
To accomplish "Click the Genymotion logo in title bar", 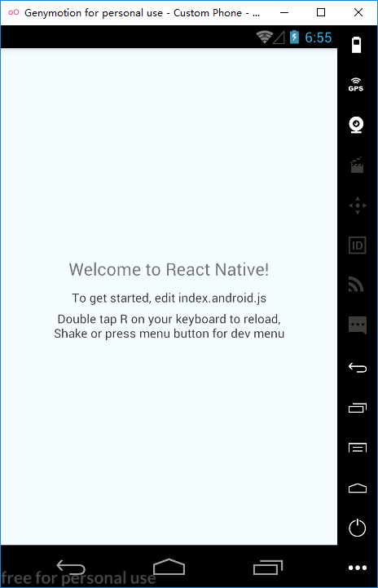I will (x=14, y=12).
